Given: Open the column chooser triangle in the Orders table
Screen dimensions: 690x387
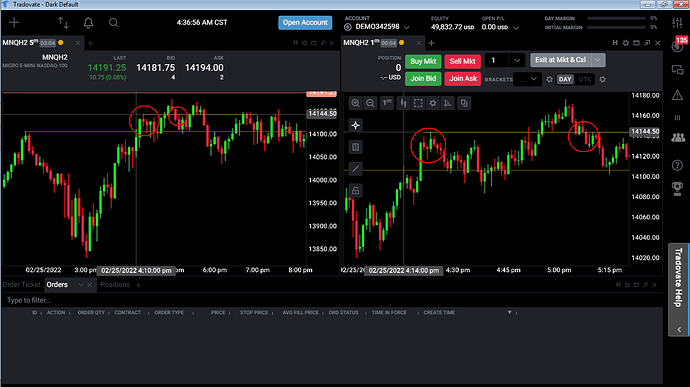Looking at the screenshot, I should pyautogui.click(x=510, y=313).
